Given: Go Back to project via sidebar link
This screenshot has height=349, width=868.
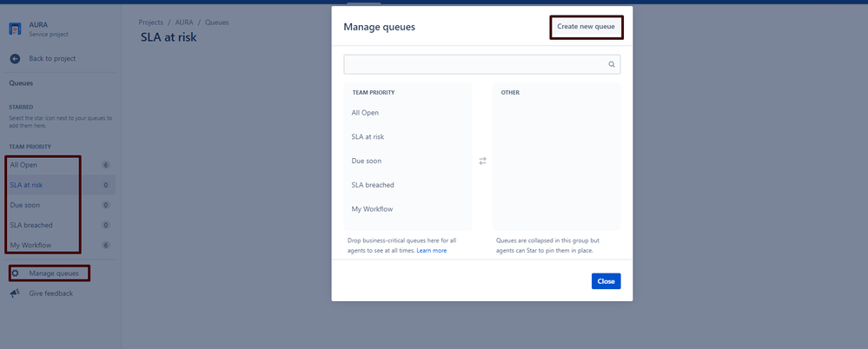Looking at the screenshot, I should pyautogui.click(x=52, y=59).
